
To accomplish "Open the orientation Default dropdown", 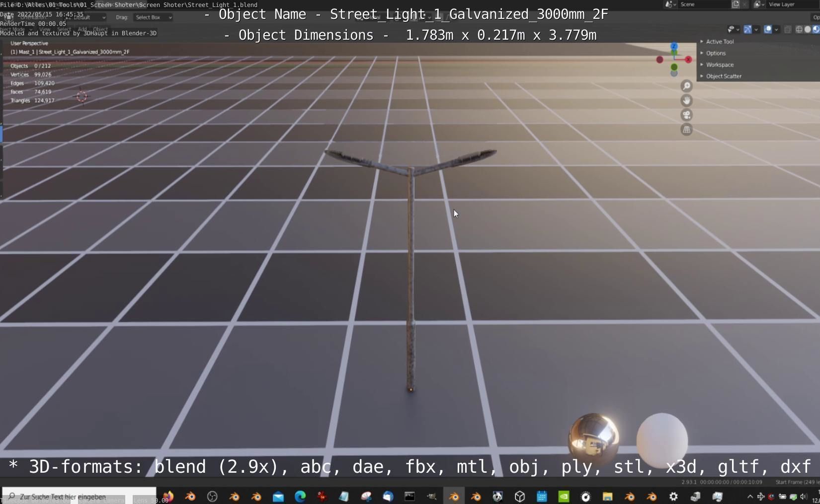I will (x=85, y=17).
